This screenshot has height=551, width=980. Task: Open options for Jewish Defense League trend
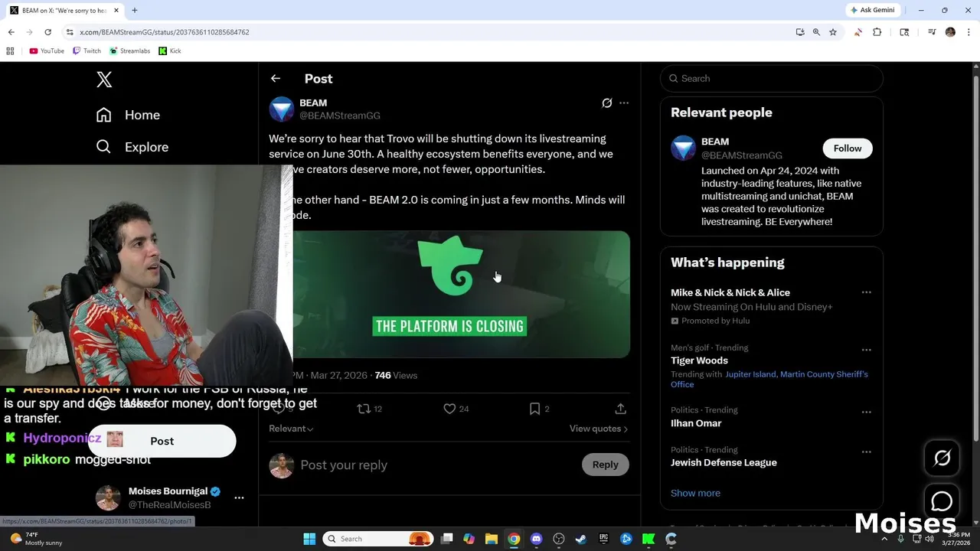(867, 452)
